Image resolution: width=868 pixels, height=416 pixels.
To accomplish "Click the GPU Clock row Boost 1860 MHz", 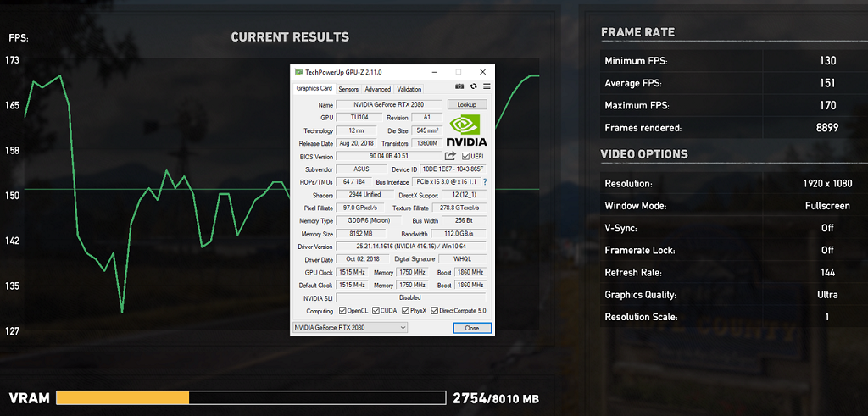I will [x=470, y=272].
